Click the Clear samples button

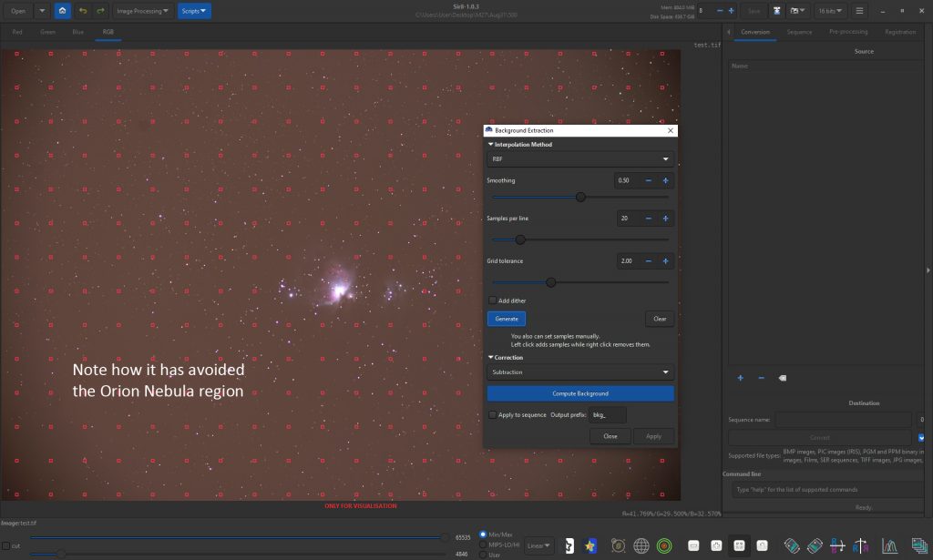tap(660, 319)
